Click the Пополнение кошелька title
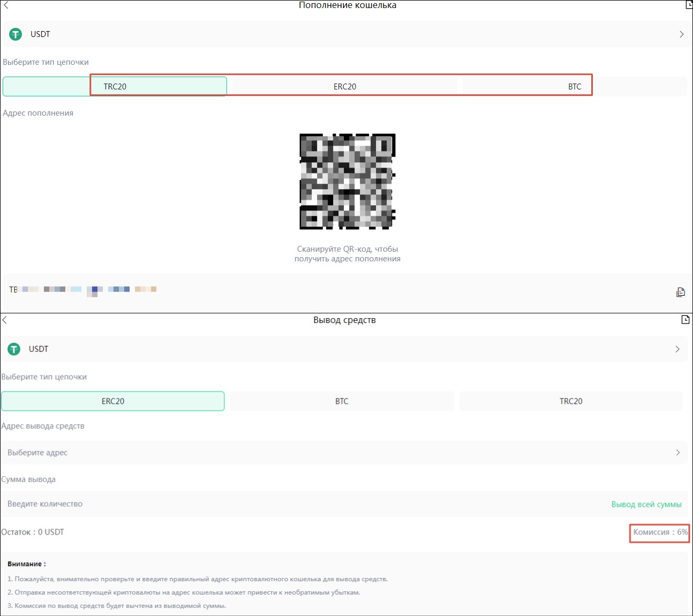Image resolution: width=693 pixels, height=616 pixels. click(347, 5)
